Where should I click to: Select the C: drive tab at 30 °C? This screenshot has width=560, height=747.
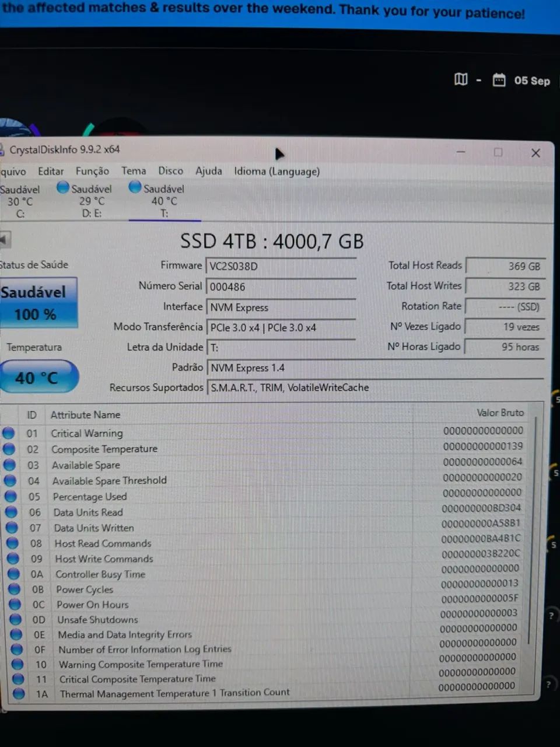pos(20,201)
